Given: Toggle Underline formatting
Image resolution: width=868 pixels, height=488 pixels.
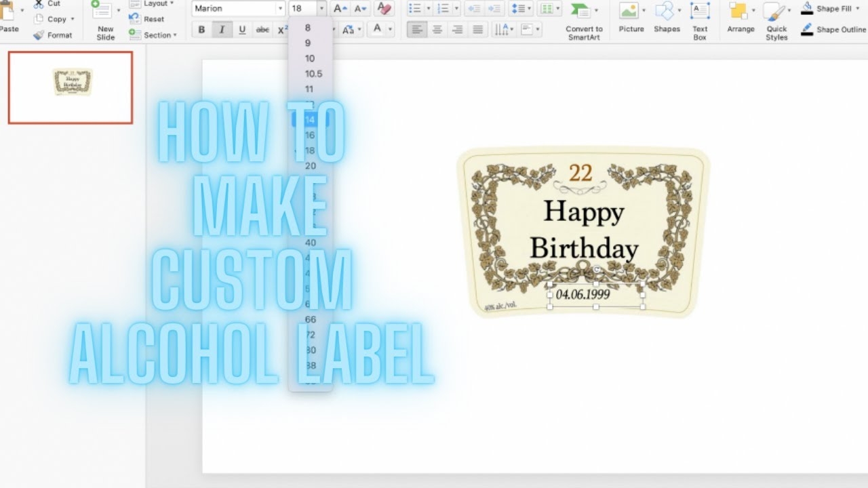Looking at the screenshot, I should (242, 30).
